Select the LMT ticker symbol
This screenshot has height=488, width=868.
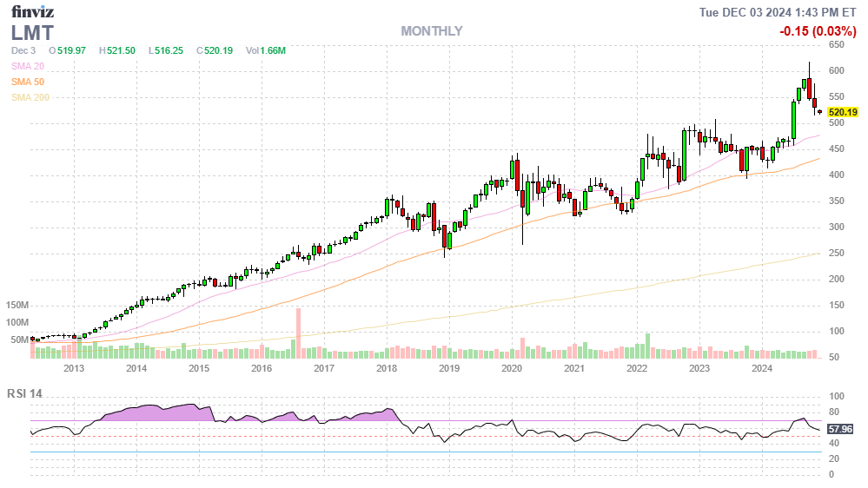(x=32, y=33)
